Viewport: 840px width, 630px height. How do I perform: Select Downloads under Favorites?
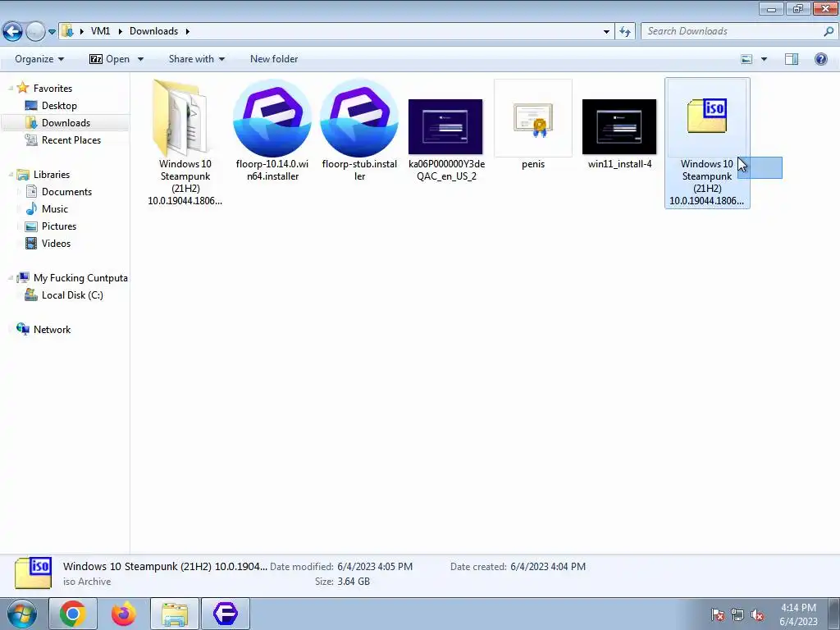(x=66, y=123)
